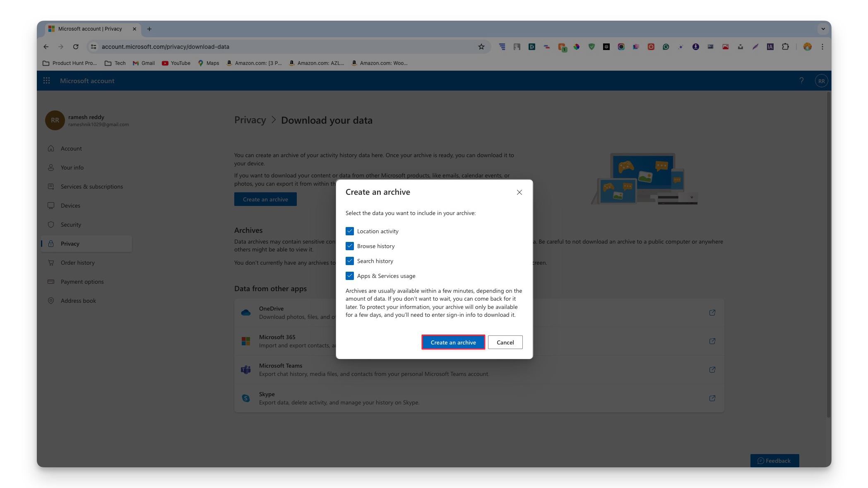
Task: Open the Chrome extensions puzzle icon
Action: tap(785, 47)
